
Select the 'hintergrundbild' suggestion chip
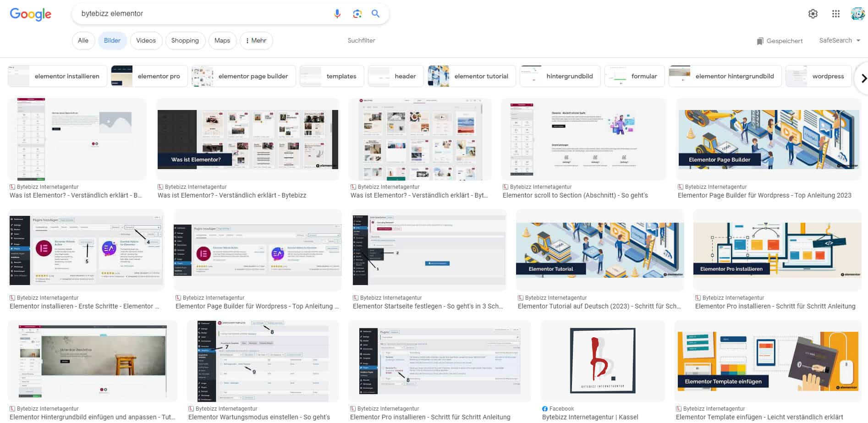560,76
